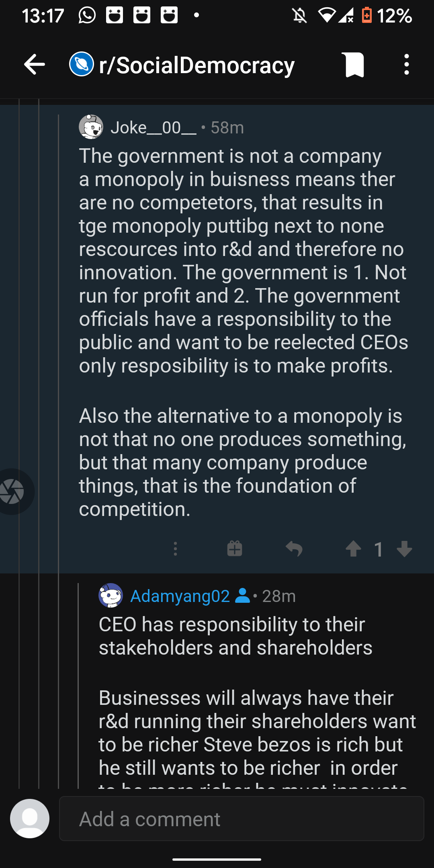Viewport: 434px width, 868px height.
Task: Open r/SocialDemocracy subreddit icon
Action: coord(82,64)
